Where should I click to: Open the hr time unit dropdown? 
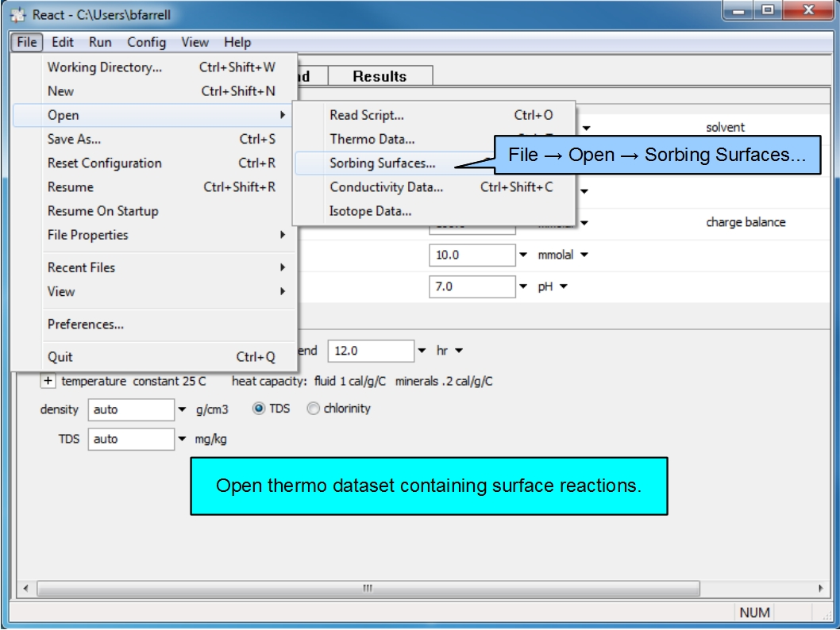pos(459,351)
